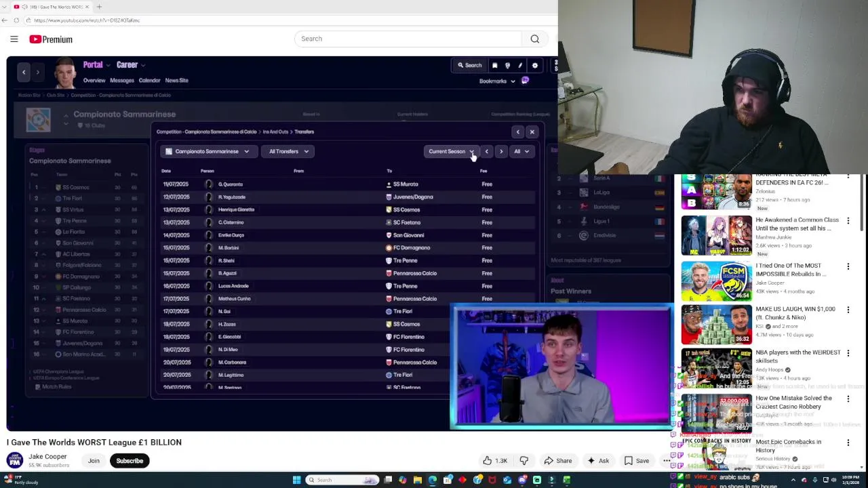Click the Jake Cooper channel name
The width and height of the screenshot is (868, 488).
(47, 457)
